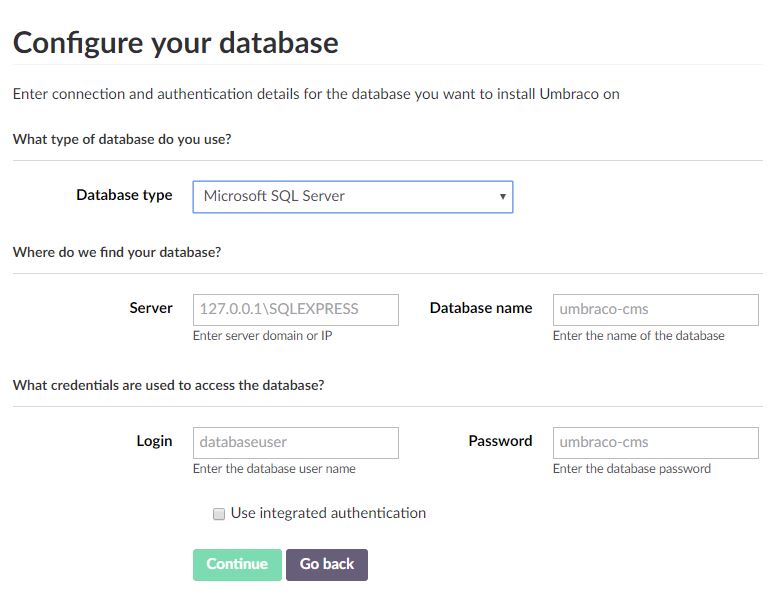The image size is (771, 608).
Task: Click 'Where do we find your database?' text
Action: [117, 252]
